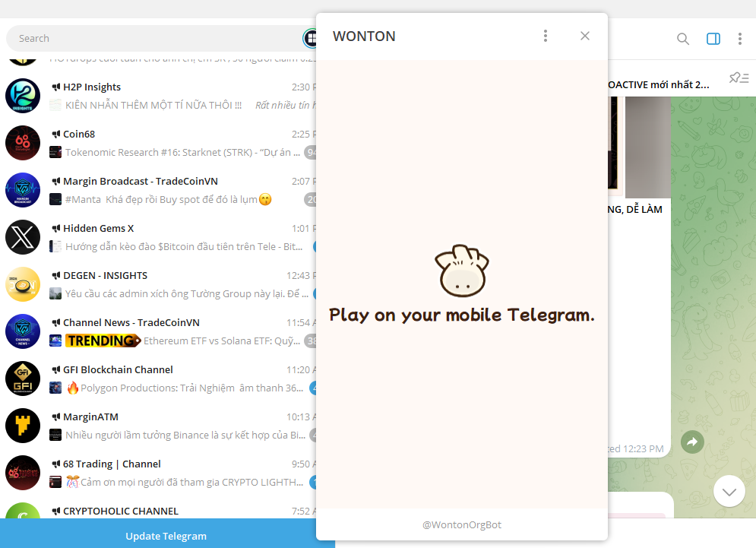Click the kissing emoji in Margin Broadcast preview
756x548 pixels.
265,199
